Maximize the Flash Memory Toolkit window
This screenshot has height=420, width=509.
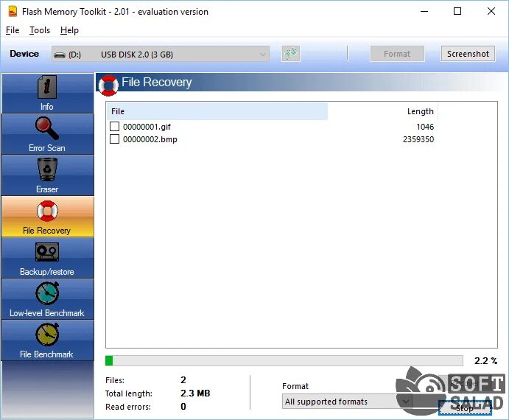(x=457, y=11)
